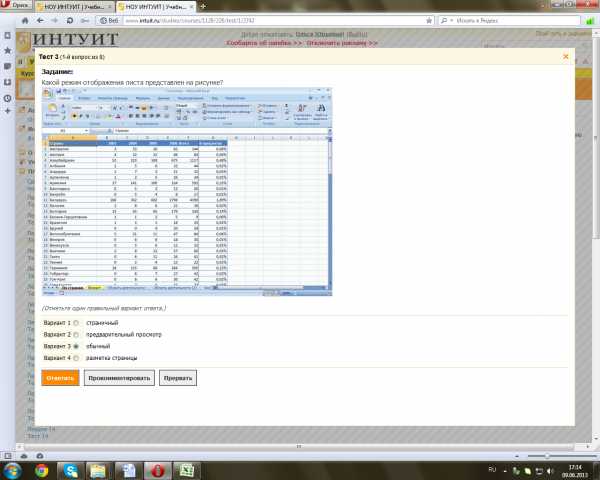The height and width of the screenshot is (480, 600).
Task: Go back to the previous page
Action: [40, 20]
